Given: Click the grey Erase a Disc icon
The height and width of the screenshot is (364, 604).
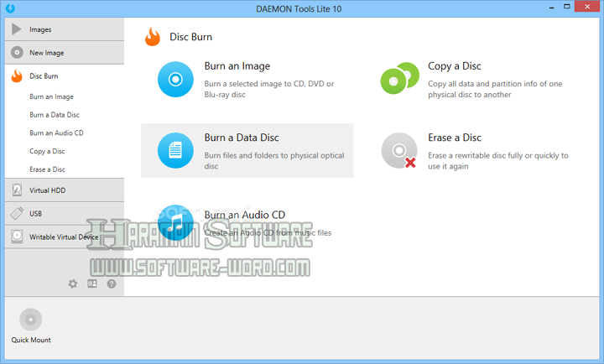Looking at the screenshot, I should [399, 151].
